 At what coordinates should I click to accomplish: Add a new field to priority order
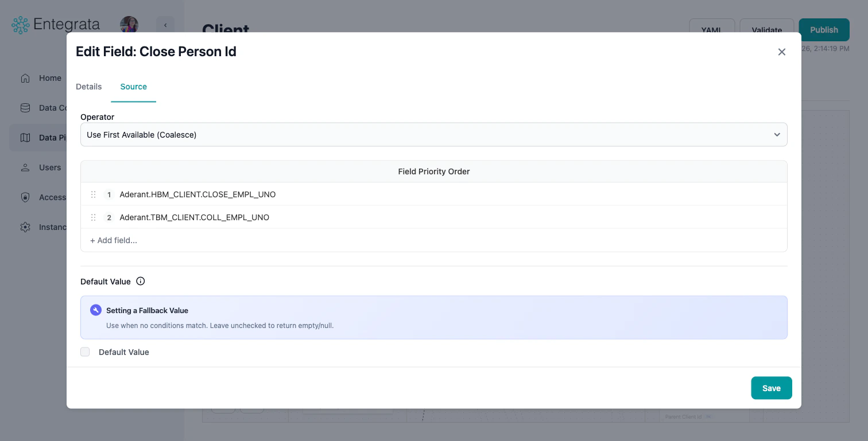tap(113, 240)
